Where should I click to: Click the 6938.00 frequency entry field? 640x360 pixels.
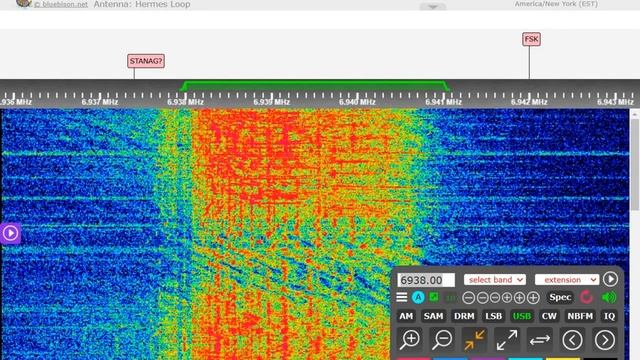click(426, 280)
